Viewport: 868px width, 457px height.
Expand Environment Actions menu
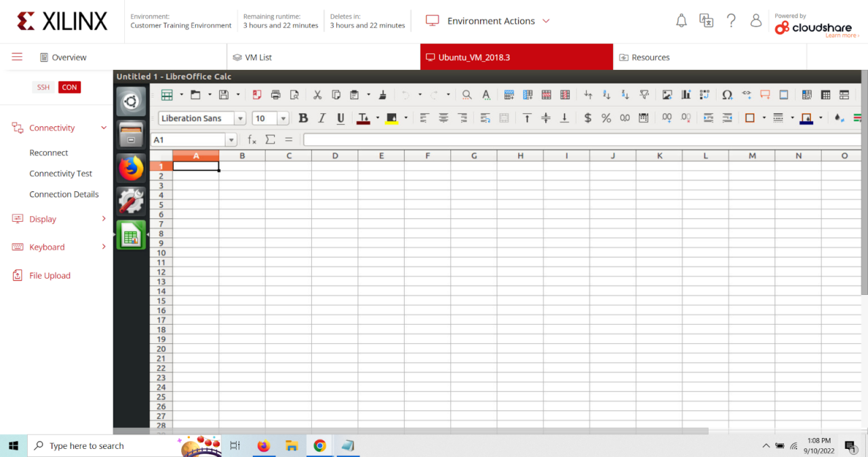[488, 21]
